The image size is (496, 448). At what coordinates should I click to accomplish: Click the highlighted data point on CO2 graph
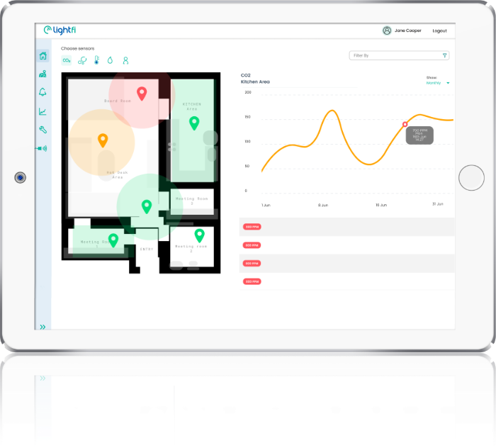click(x=405, y=124)
